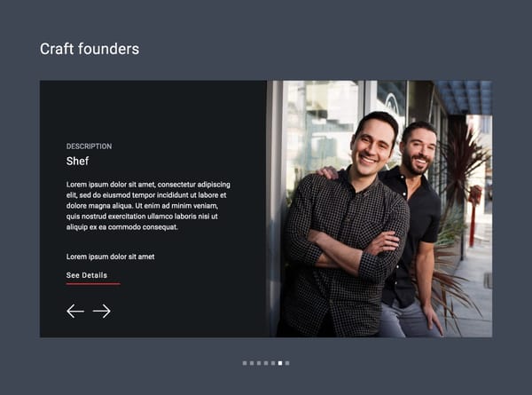Click the red underline below See Details
The image size is (532, 395).
(93, 283)
